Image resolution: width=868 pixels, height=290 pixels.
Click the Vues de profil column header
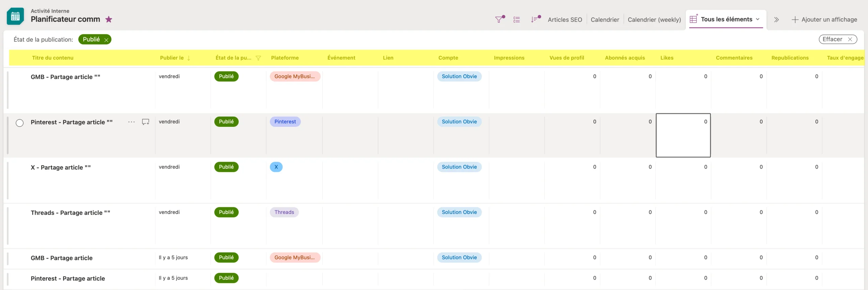(x=567, y=58)
